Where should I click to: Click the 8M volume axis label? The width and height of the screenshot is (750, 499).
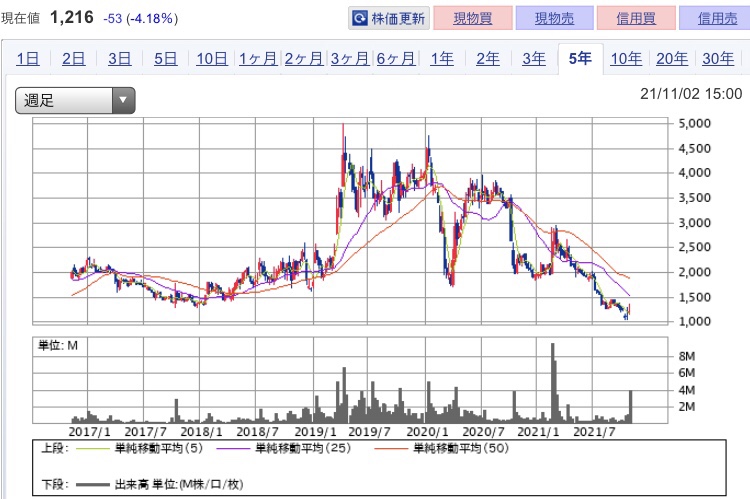click(686, 356)
